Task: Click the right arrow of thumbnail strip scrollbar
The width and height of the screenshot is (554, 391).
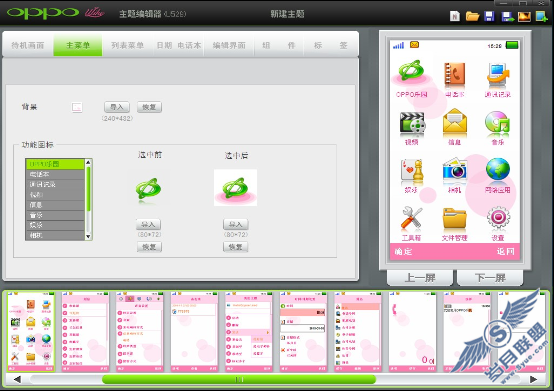Action: [534, 379]
